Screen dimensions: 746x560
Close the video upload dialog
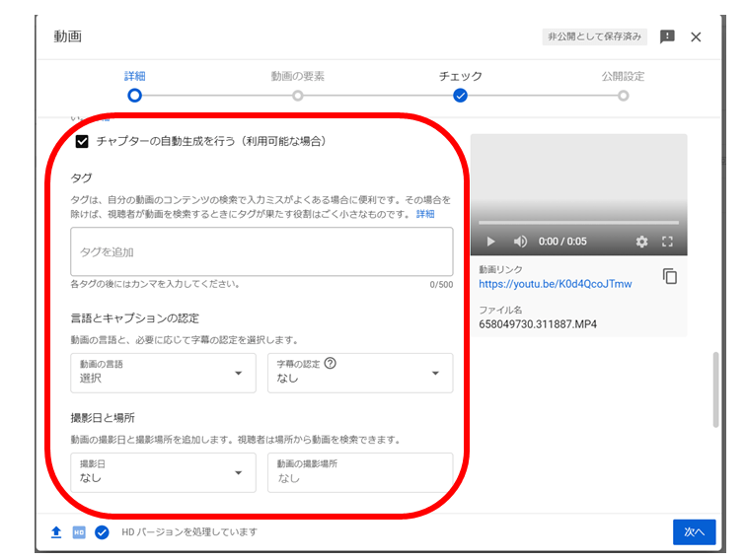pyautogui.click(x=696, y=37)
